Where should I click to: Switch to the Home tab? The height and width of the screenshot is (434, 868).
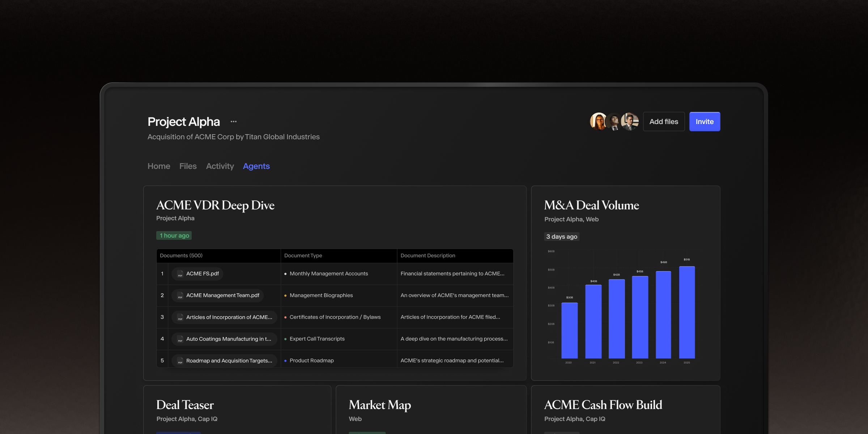coord(159,166)
